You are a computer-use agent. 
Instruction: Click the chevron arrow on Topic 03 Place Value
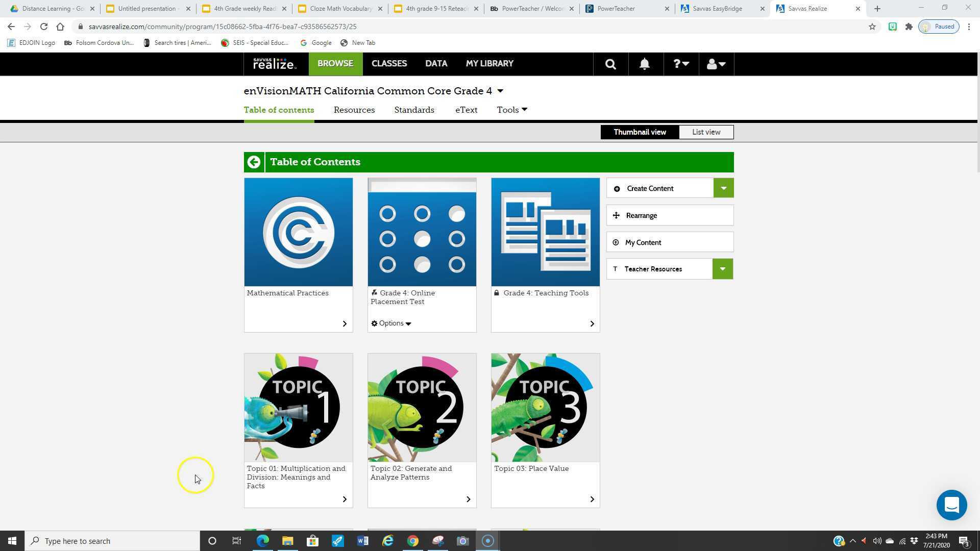tap(592, 499)
